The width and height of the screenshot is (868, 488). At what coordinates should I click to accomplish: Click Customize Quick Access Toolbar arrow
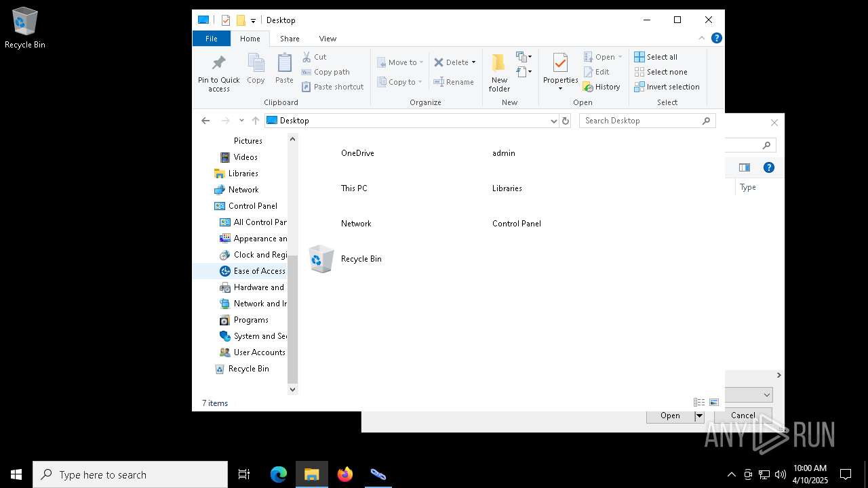(253, 20)
